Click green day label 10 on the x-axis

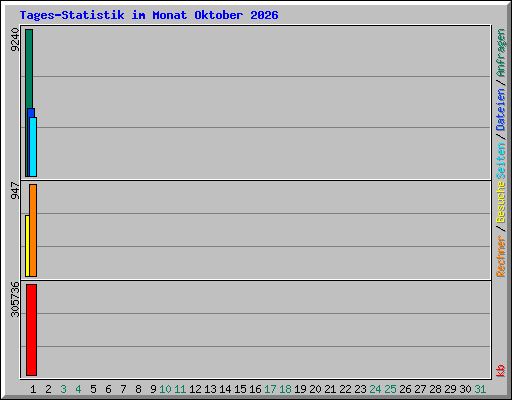165,389
